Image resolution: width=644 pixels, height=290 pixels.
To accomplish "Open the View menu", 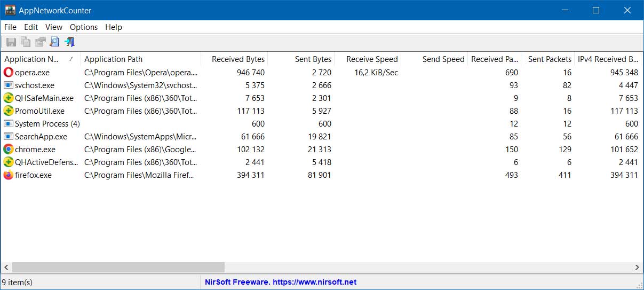I will click(x=54, y=27).
